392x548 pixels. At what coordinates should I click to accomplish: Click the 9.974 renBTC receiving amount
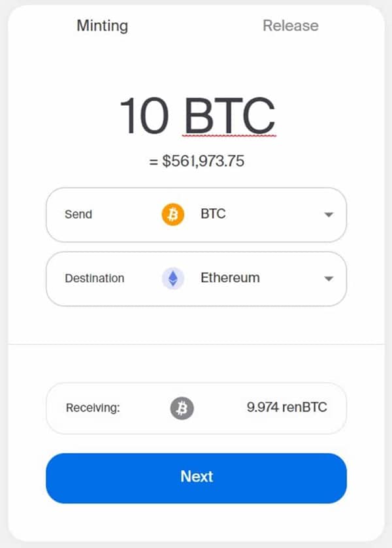[286, 408]
